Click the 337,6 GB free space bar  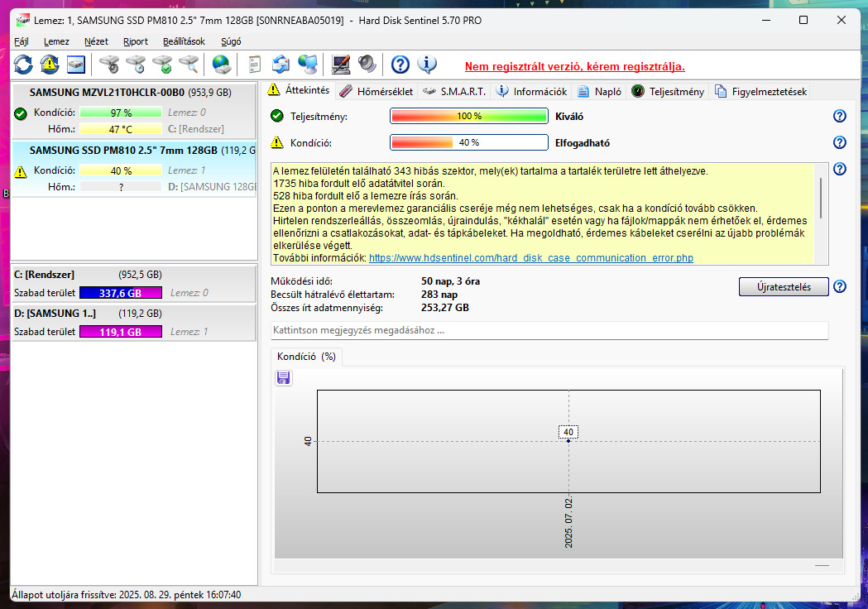pyautogui.click(x=121, y=293)
